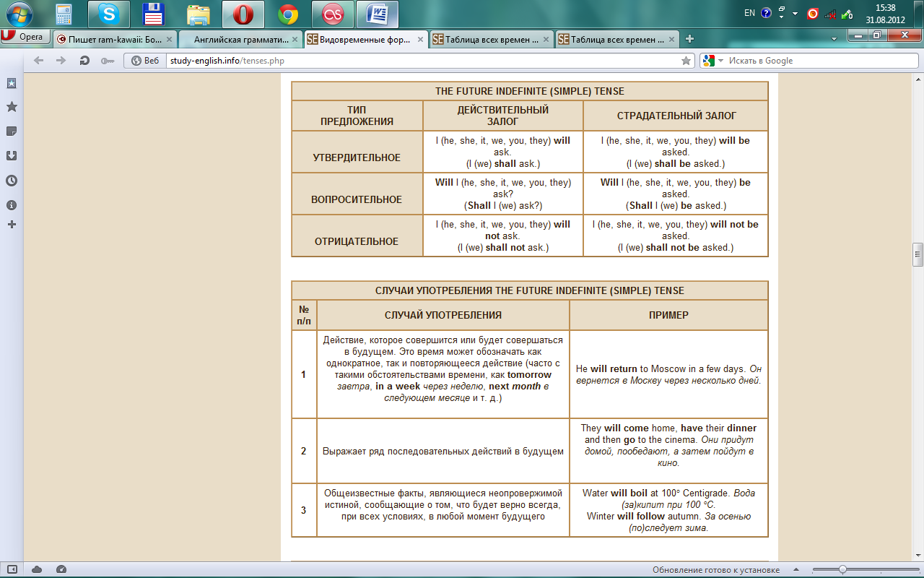
Task: Open Google Chrome from the taskbar
Action: (x=288, y=13)
